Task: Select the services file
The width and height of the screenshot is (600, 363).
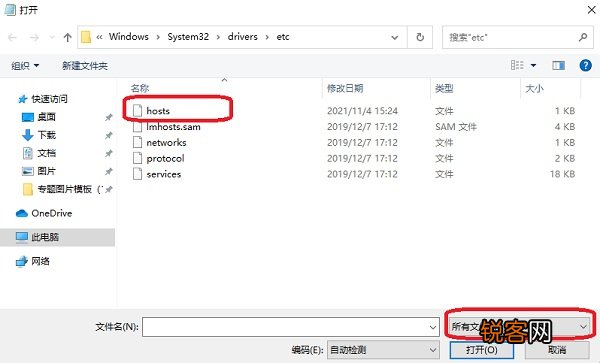Action: click(163, 174)
